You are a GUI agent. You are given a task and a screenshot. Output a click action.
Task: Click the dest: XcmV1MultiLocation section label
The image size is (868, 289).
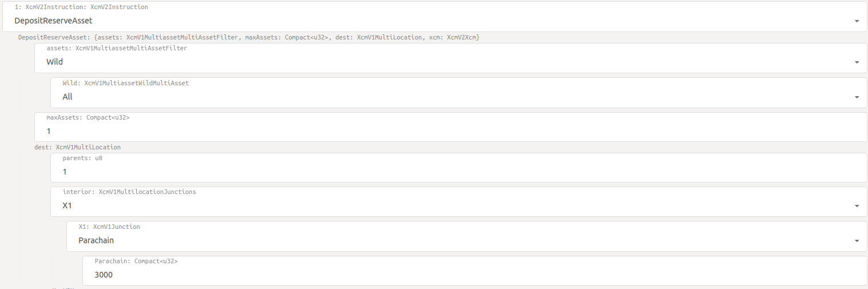(x=77, y=147)
